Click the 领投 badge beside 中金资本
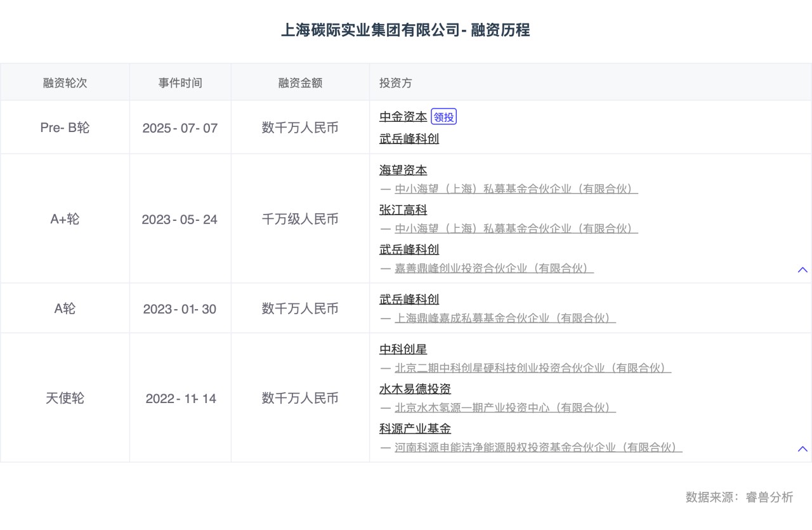 pyautogui.click(x=444, y=117)
